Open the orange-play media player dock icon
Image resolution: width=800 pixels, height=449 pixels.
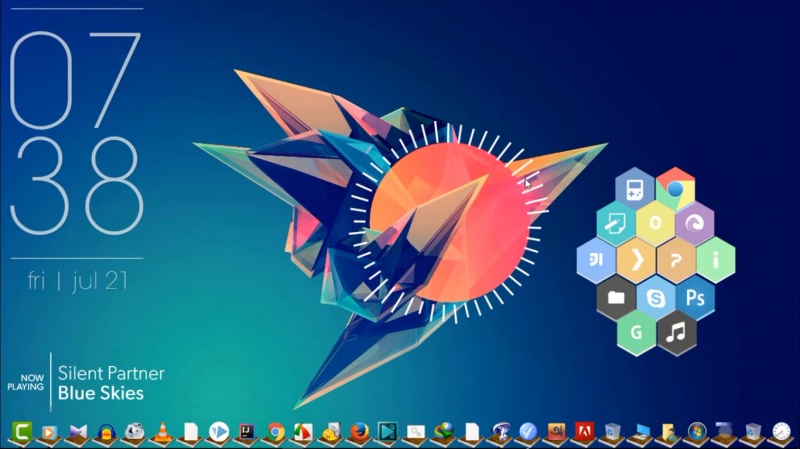coord(49,433)
